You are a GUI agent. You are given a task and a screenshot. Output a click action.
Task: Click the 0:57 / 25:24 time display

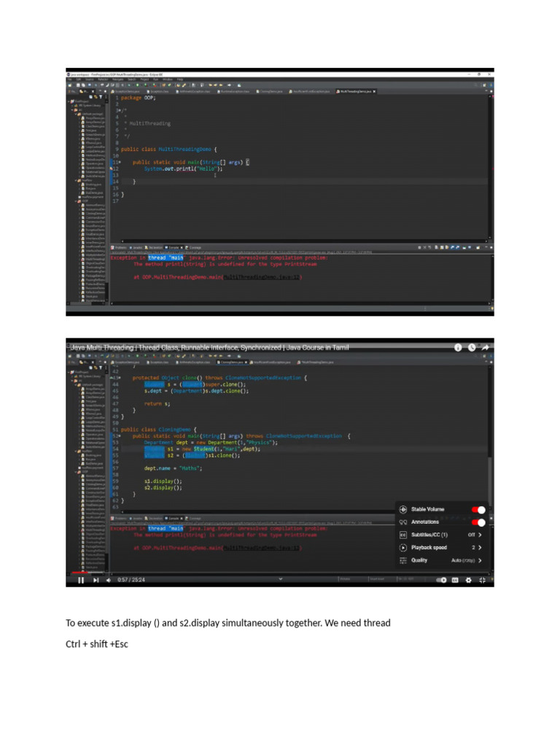(131, 580)
